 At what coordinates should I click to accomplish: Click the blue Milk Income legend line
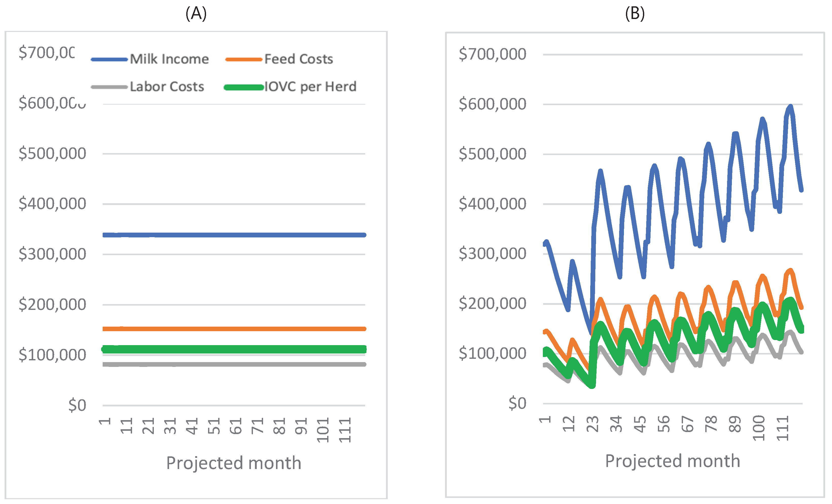coord(109,60)
